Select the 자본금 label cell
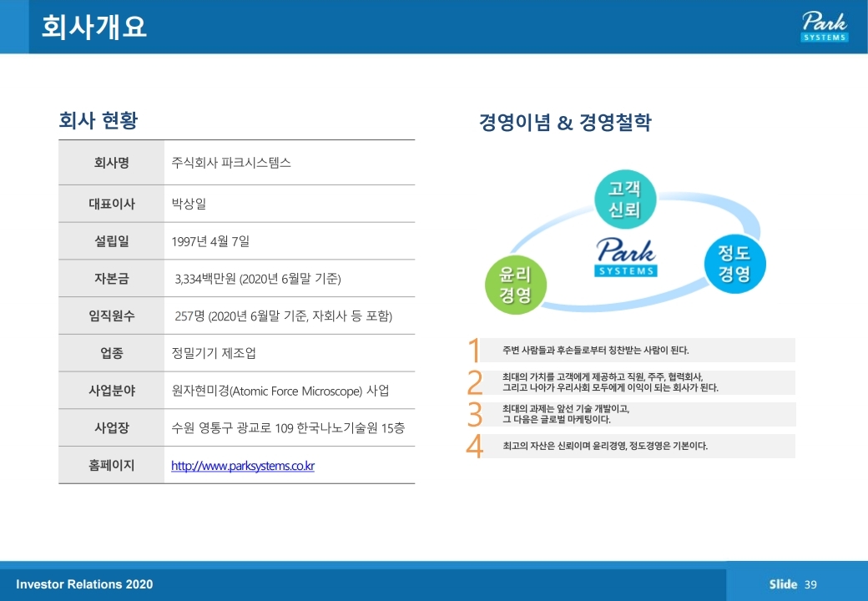This screenshot has height=601, width=868. [x=111, y=278]
